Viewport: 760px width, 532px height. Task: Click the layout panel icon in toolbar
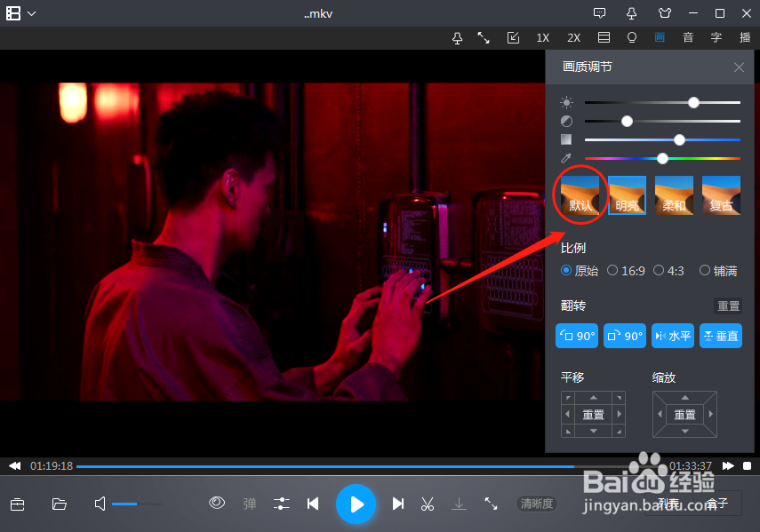point(604,38)
